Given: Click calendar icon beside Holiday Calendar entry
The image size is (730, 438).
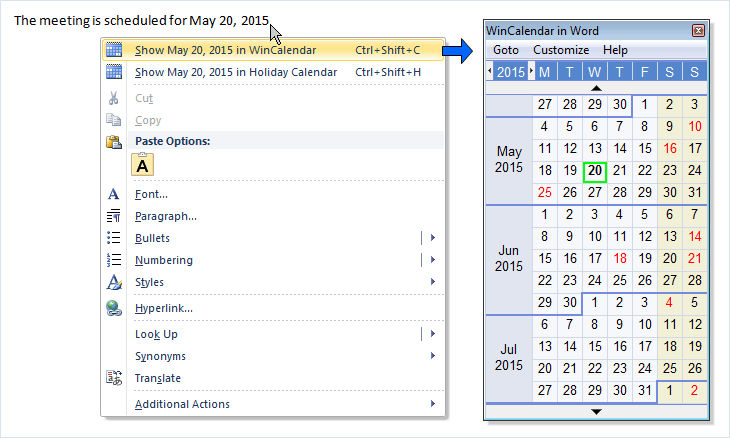Looking at the screenshot, I should coord(114,72).
